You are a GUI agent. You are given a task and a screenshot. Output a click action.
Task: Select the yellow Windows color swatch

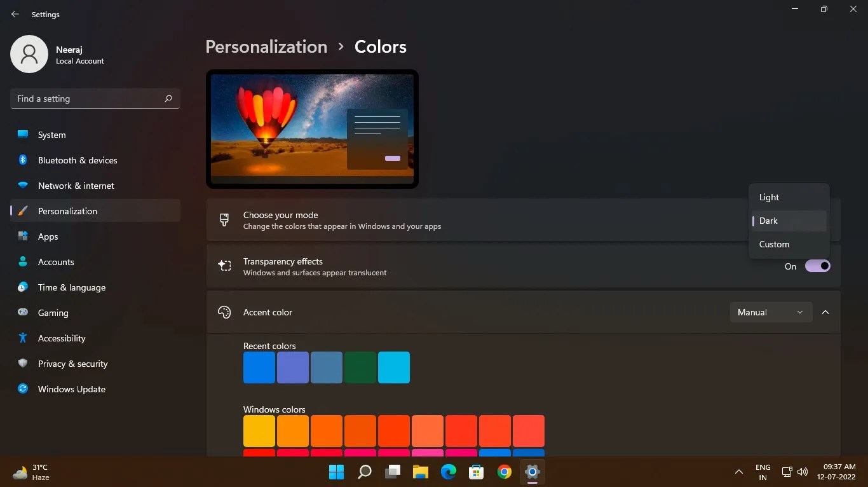click(259, 430)
